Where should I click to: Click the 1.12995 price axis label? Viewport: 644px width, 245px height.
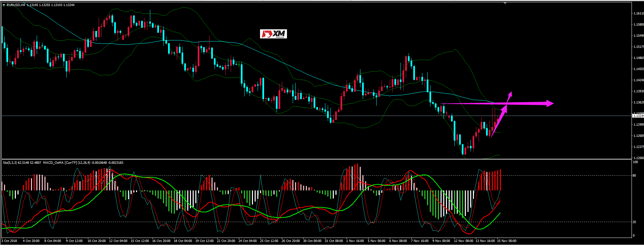639,125
